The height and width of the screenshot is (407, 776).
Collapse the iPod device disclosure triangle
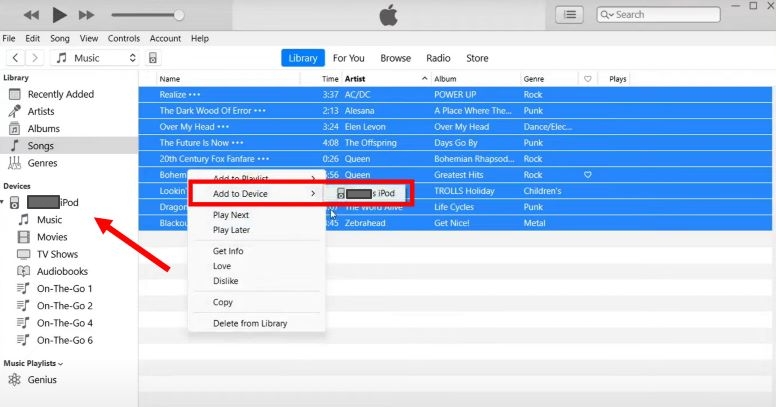2,202
